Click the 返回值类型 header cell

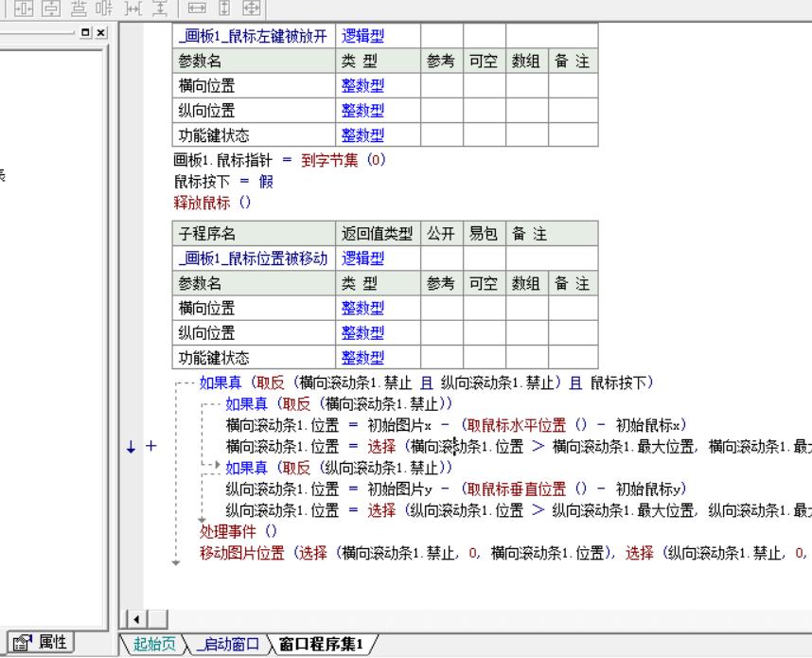coord(378,234)
